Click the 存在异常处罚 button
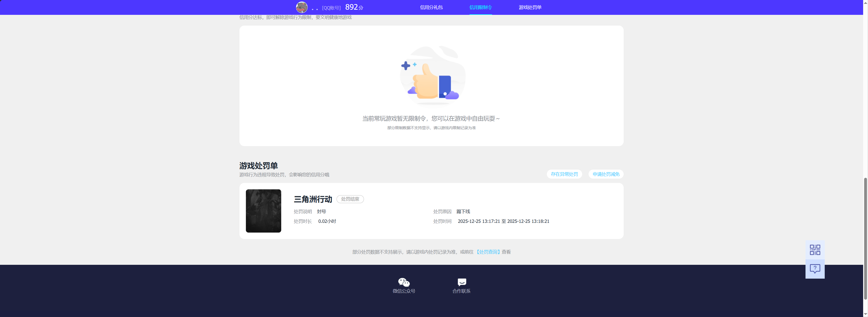 pyautogui.click(x=564, y=174)
